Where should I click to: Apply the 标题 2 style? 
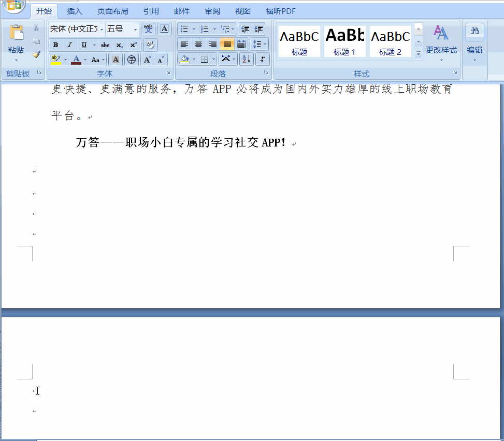point(390,42)
